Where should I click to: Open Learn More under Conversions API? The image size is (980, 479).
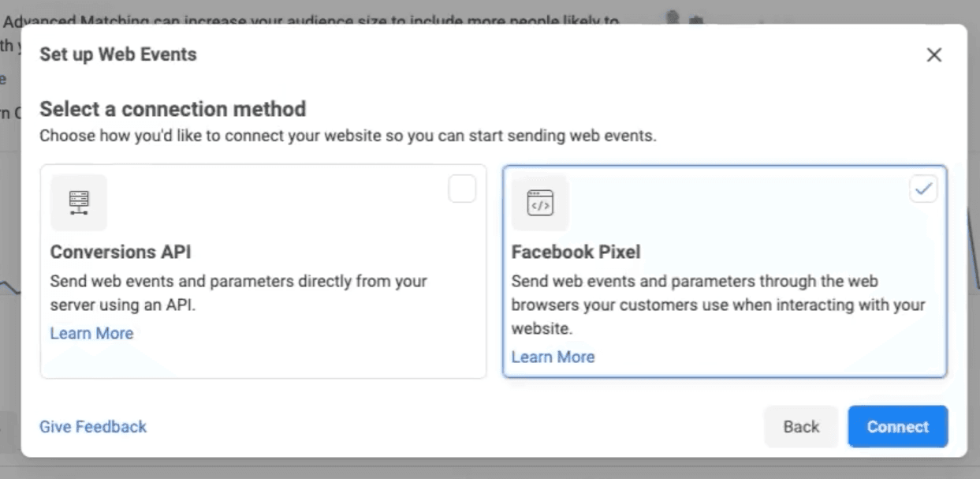click(91, 333)
